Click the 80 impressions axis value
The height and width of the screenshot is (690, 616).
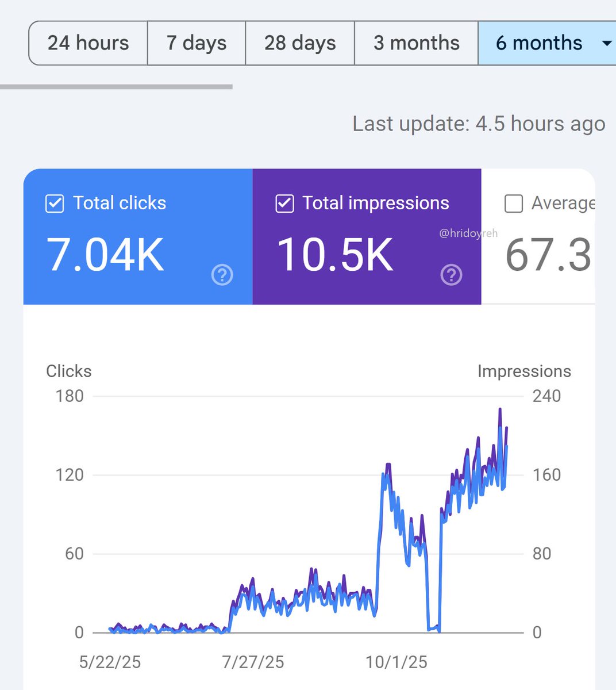tap(542, 554)
